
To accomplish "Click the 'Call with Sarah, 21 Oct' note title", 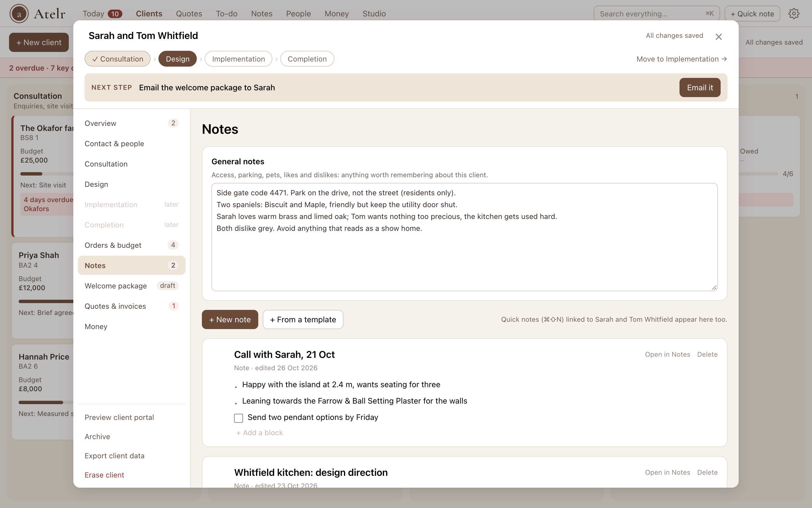I will [284, 354].
